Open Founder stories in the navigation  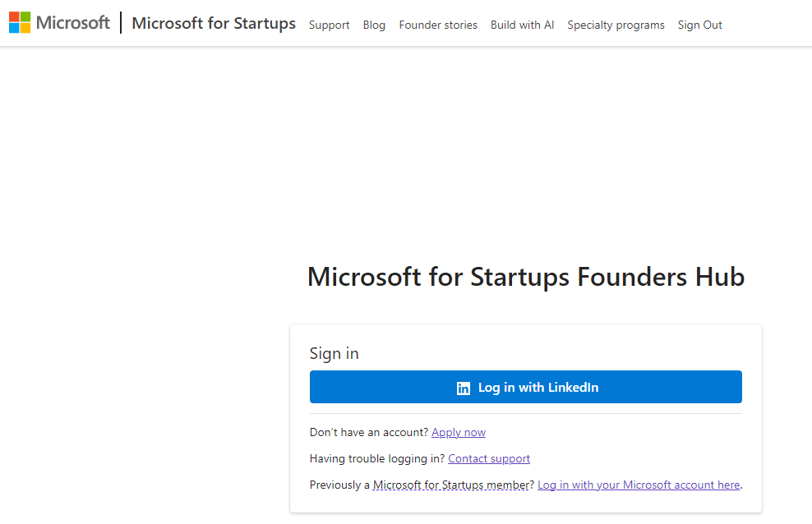[x=438, y=25]
